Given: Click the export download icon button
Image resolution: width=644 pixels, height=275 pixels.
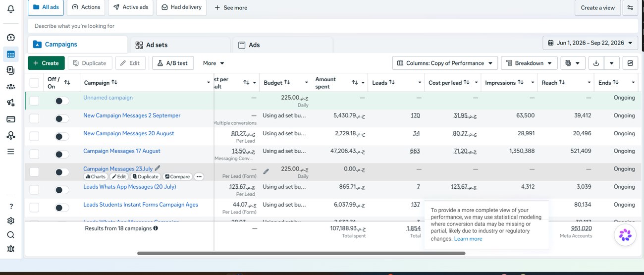Looking at the screenshot, I should tap(596, 63).
